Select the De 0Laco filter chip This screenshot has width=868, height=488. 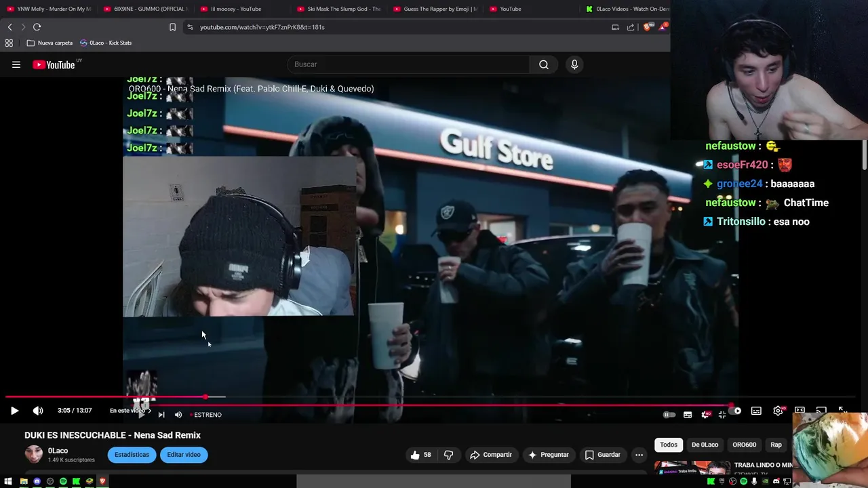pyautogui.click(x=705, y=445)
